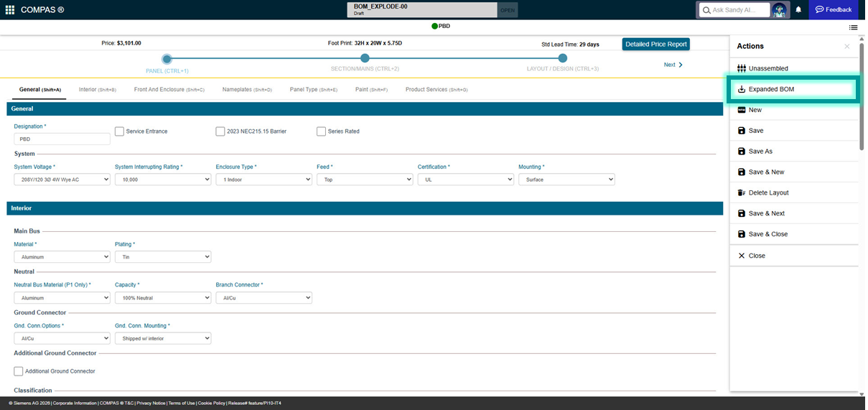Download the Expanded BOM

coord(771,90)
